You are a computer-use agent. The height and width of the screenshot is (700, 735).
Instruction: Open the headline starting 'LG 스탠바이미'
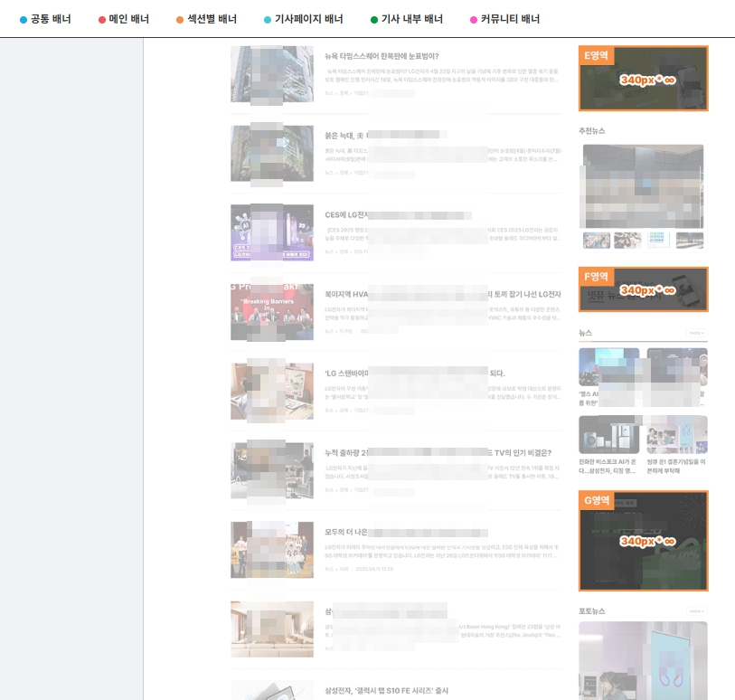(415, 374)
